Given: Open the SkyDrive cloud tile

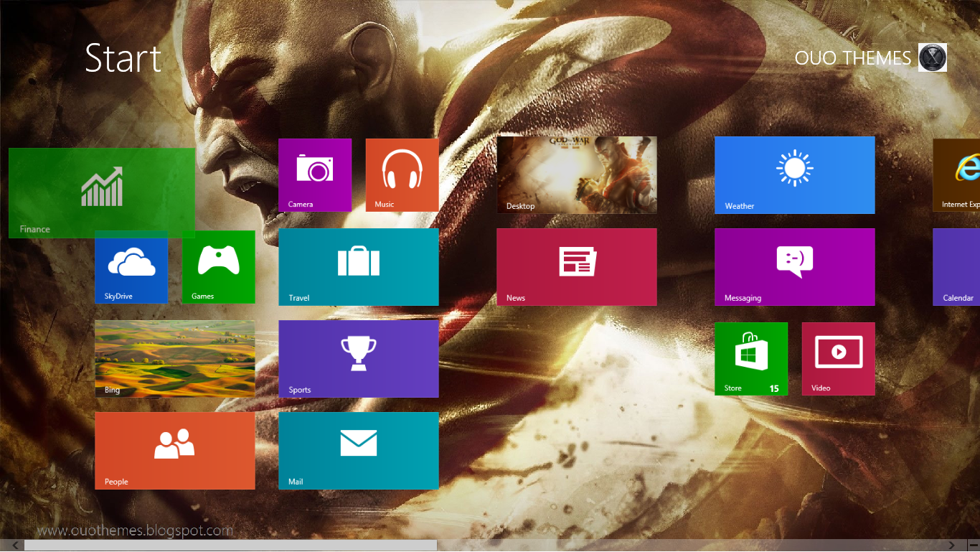Looking at the screenshot, I should [131, 267].
